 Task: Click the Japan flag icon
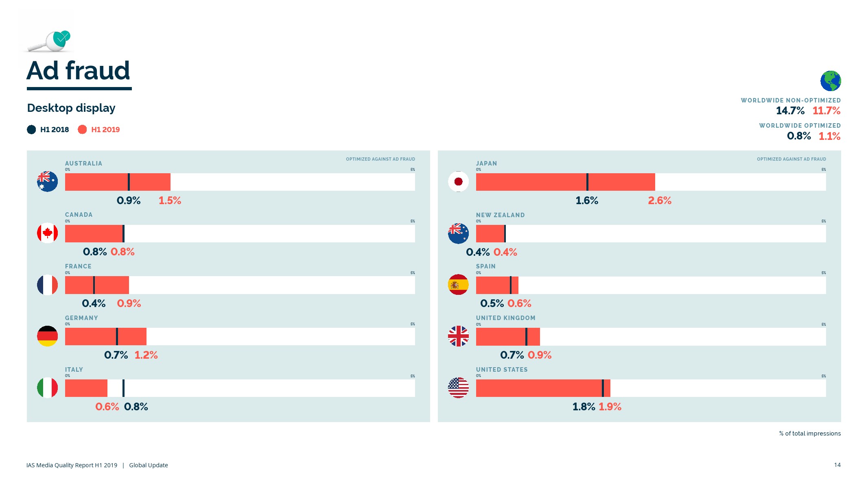click(x=458, y=181)
